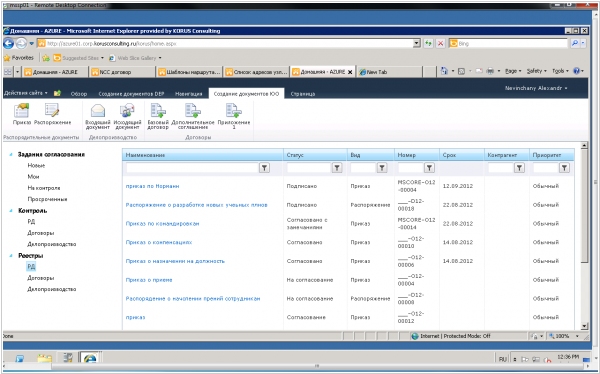The image size is (600, 374).
Task: Click filter icon for Контрагент column
Action: pyautogui.click(x=519, y=168)
